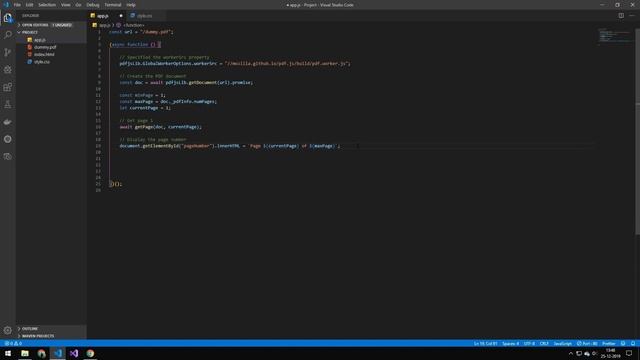The height and width of the screenshot is (360, 640).
Task: Open File Explorer from the taskbar
Action: pos(25,353)
